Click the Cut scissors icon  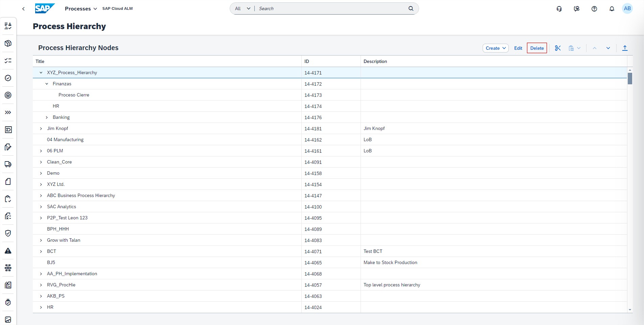[558, 48]
